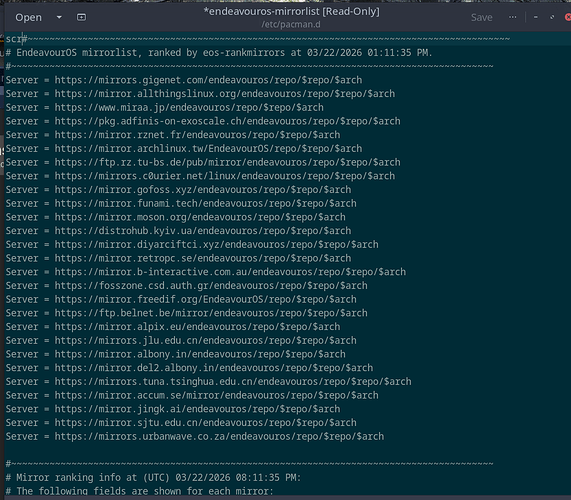Close the editor with red button

pos(567,17)
